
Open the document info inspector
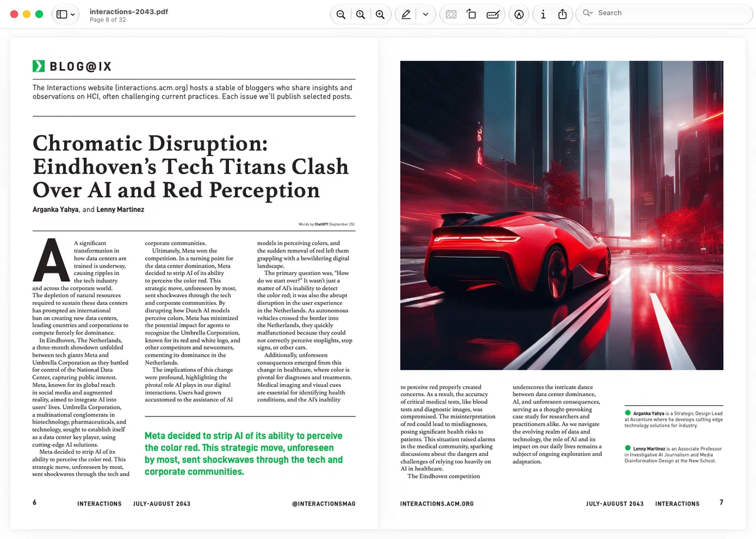pos(543,15)
